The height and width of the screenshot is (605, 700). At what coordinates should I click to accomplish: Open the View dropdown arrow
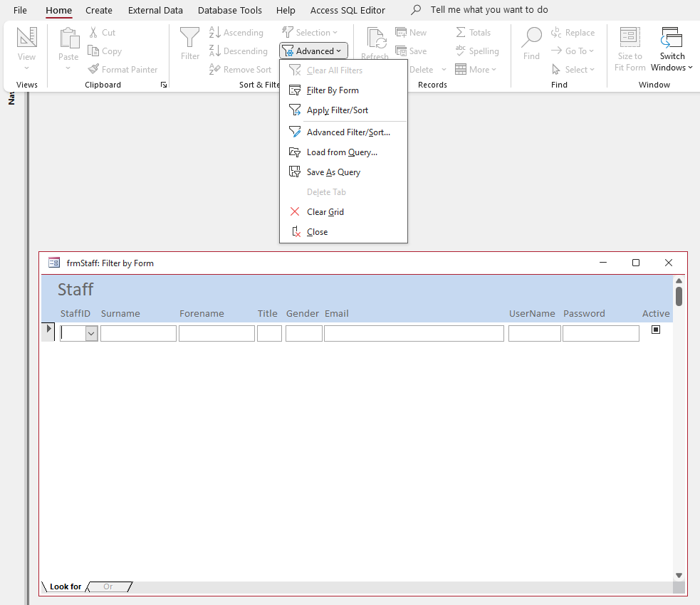27,68
